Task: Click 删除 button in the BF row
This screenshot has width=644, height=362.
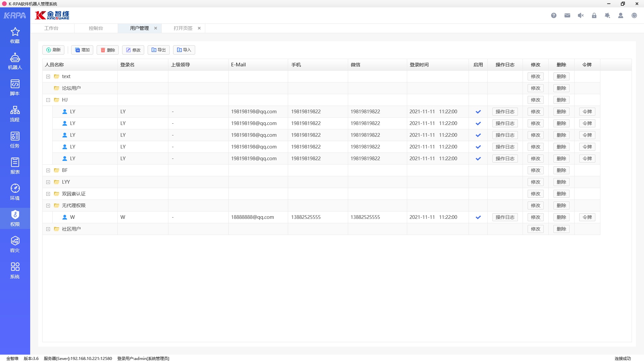Action: pyautogui.click(x=561, y=170)
